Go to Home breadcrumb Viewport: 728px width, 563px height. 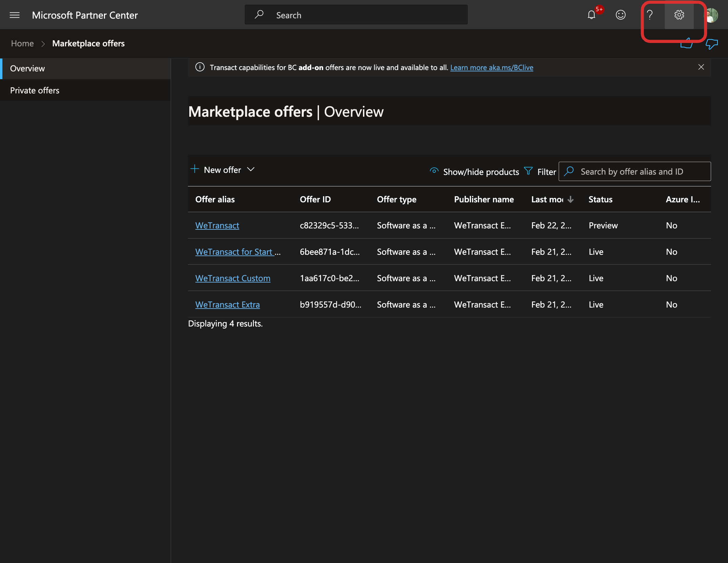click(x=22, y=44)
